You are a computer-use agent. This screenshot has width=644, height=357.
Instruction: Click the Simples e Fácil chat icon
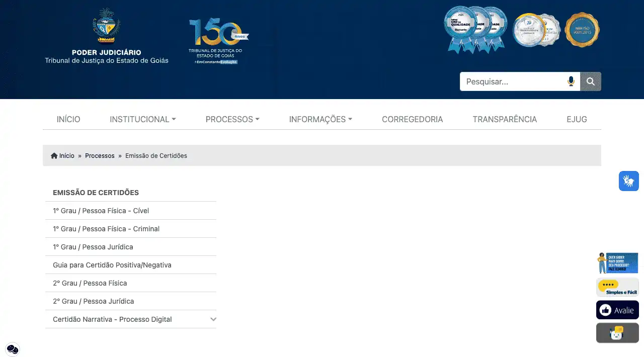pos(617,287)
